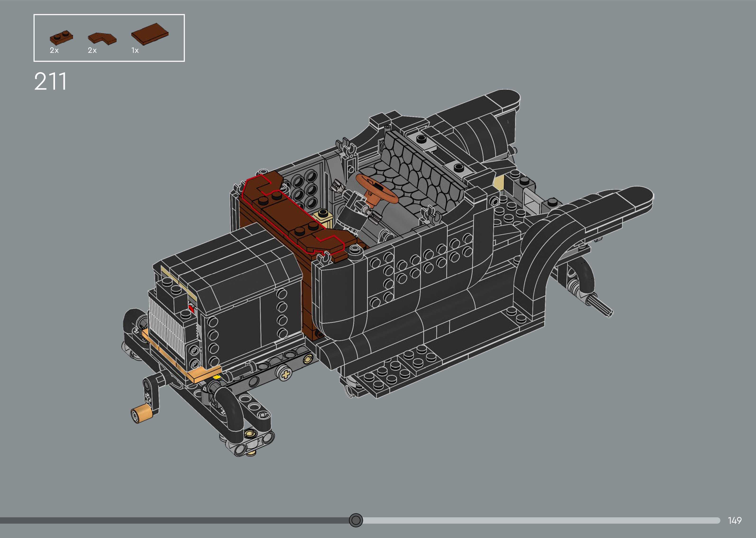Viewport: 756px width, 538px height.
Task: Click the page number 149
Action: point(734,520)
